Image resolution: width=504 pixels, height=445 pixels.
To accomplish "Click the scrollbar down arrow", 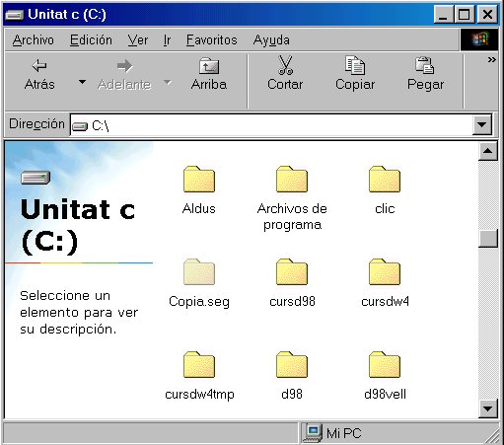I will coord(488,408).
